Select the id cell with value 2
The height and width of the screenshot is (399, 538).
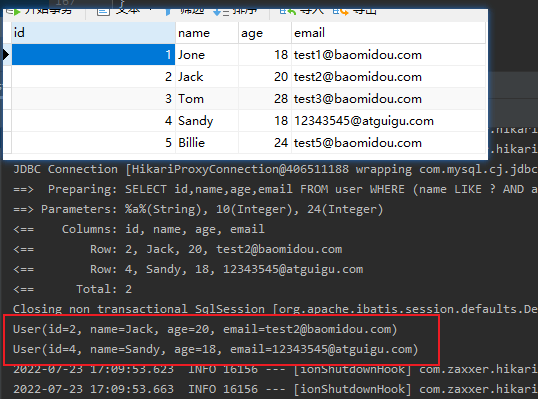pyautogui.click(x=93, y=77)
